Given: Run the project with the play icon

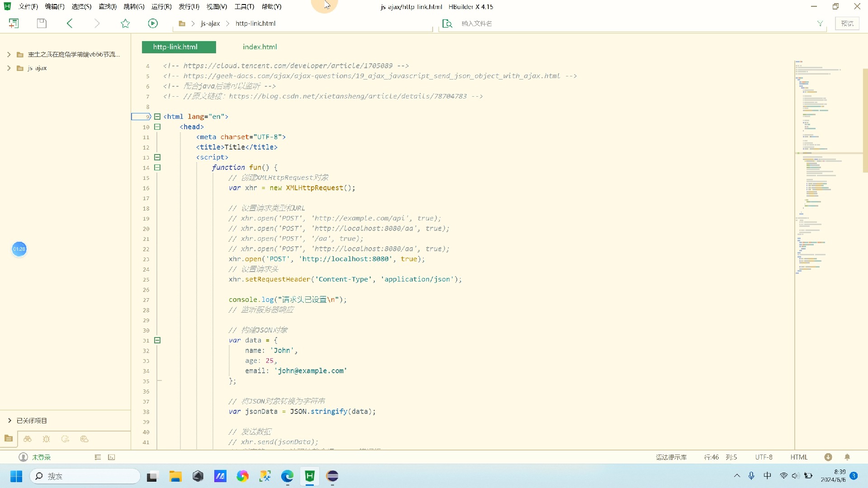Looking at the screenshot, I should (x=153, y=23).
